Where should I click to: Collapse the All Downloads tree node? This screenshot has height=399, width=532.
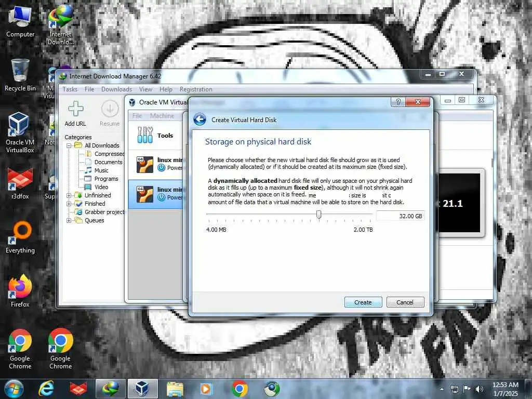pos(69,145)
